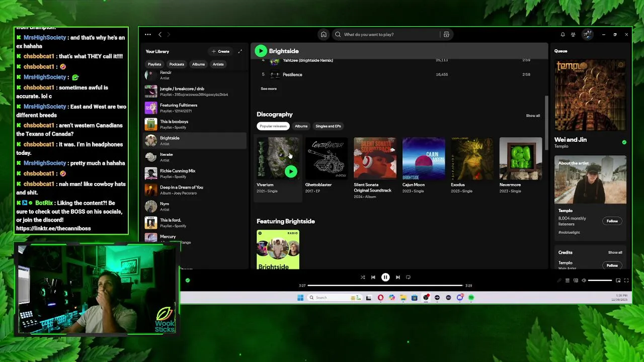This screenshot has height=362, width=644.
Task: Open the notifications bell
Action: (x=562, y=35)
